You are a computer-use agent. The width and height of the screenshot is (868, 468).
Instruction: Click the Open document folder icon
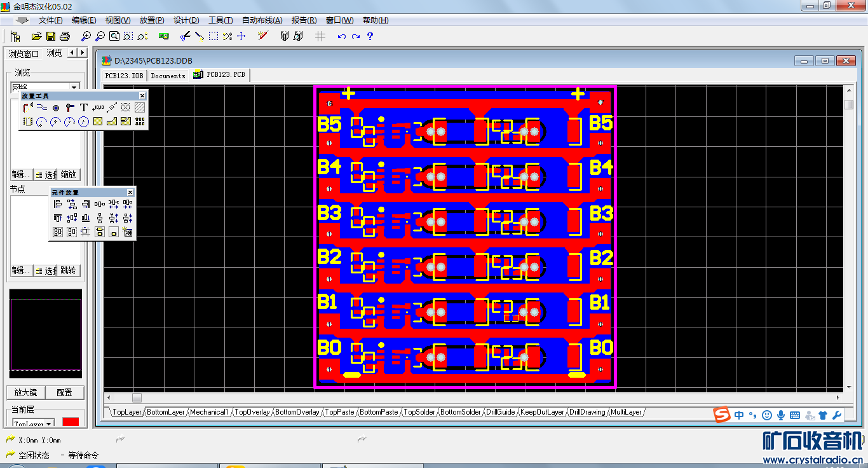[x=36, y=36]
